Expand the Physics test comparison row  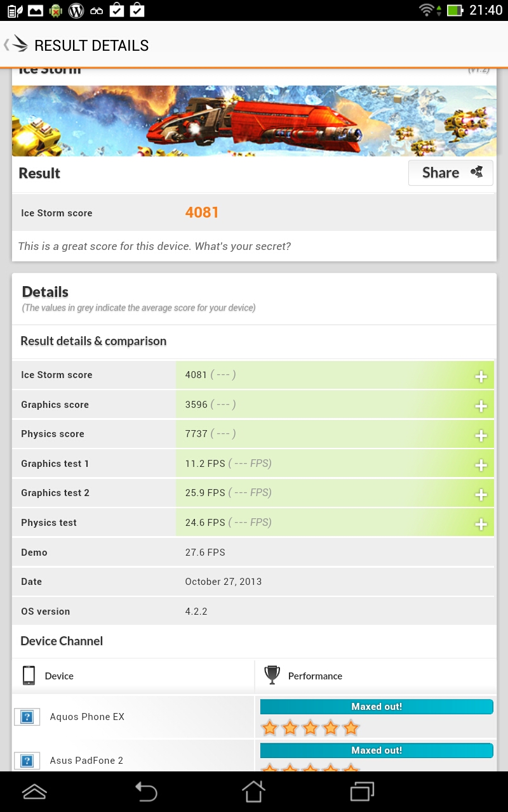481,524
